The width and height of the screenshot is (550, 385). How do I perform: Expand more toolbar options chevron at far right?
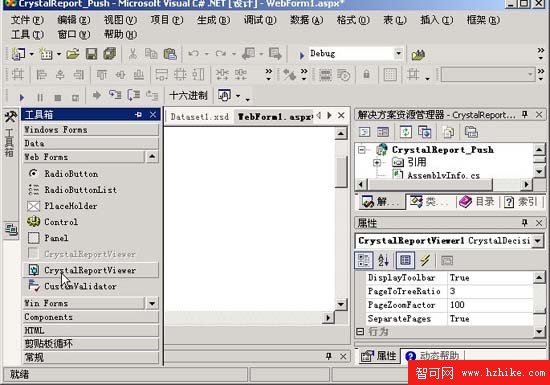click(x=541, y=53)
